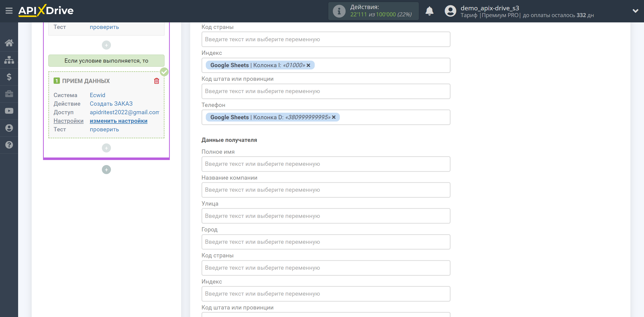Click the green check mark status icon
The image size is (644, 317).
tap(164, 72)
